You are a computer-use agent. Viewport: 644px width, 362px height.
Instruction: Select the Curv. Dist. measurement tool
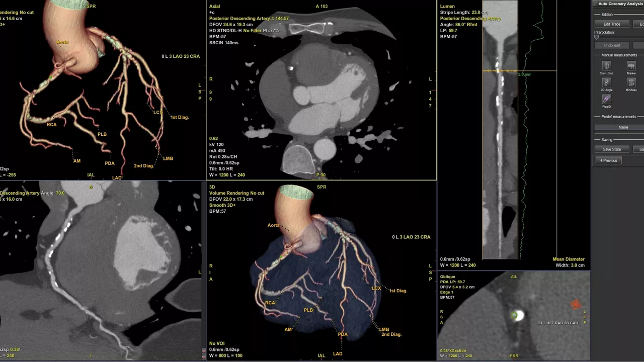point(606,66)
